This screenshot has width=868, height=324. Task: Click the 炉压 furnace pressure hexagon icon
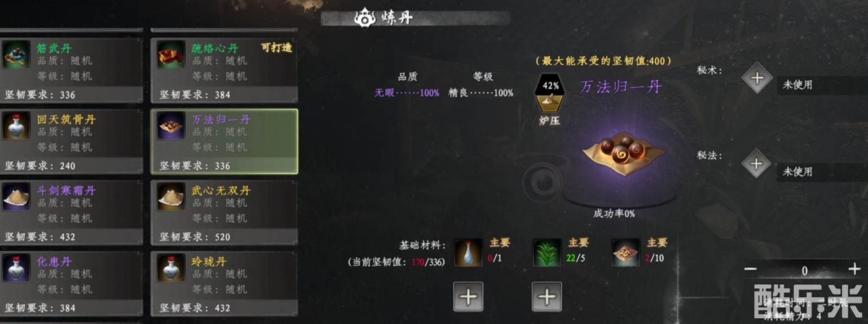[x=550, y=93]
